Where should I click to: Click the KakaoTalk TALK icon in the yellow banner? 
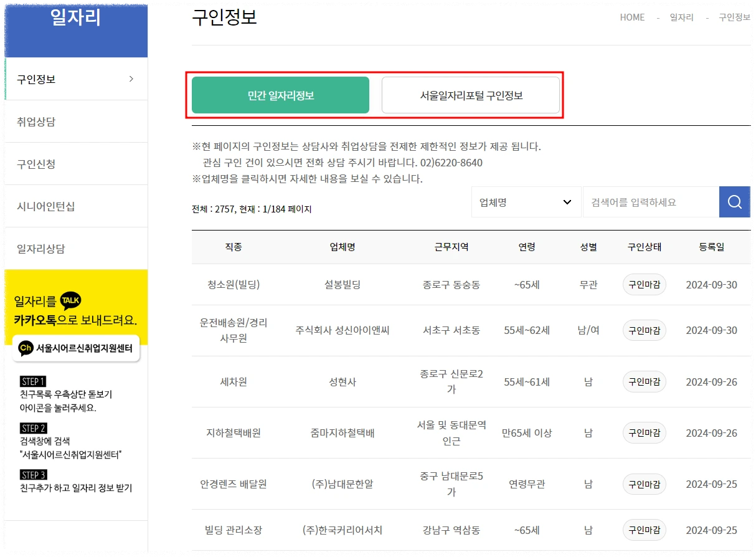coord(72,300)
